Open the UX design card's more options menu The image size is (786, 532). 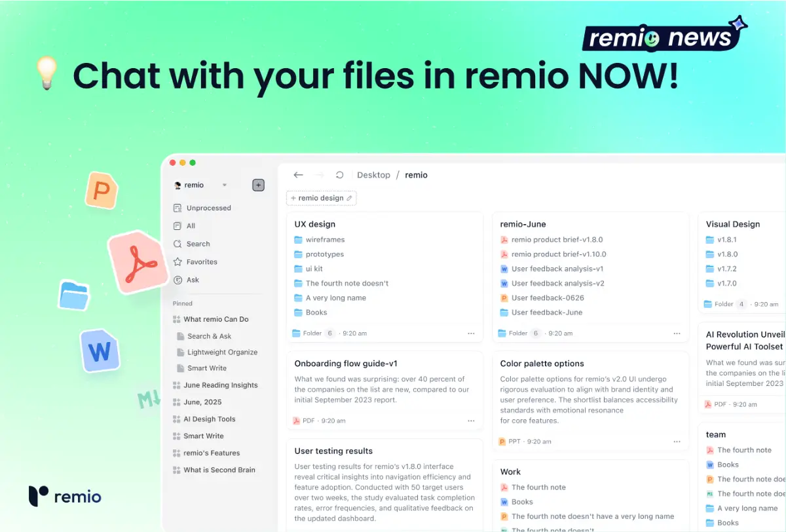[x=471, y=333]
